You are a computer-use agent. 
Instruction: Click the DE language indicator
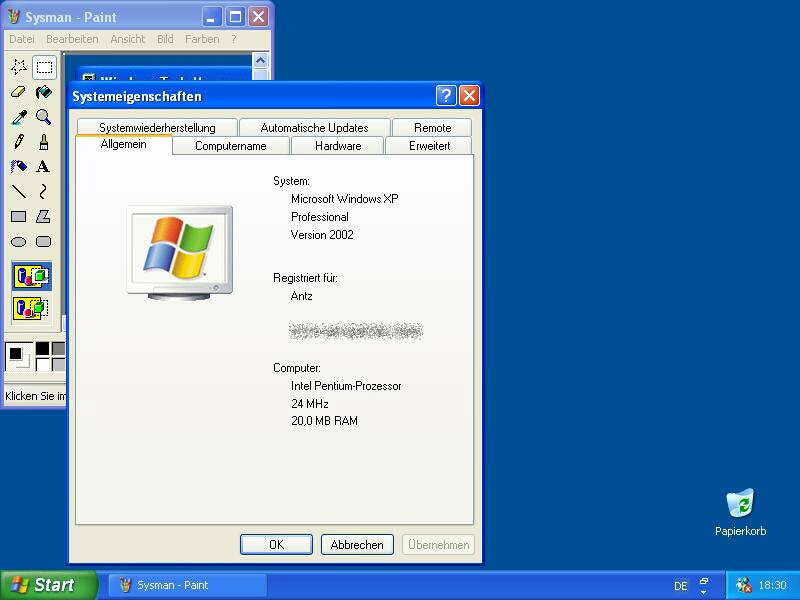coord(681,586)
